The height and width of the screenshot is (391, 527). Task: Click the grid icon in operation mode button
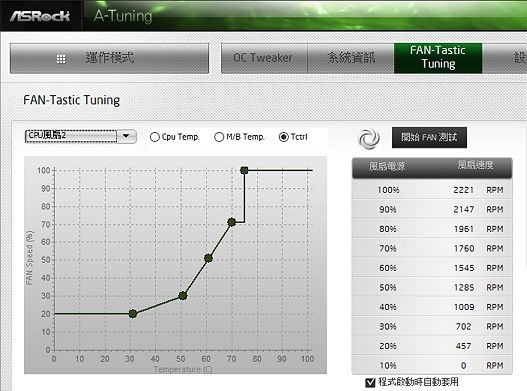(61, 59)
